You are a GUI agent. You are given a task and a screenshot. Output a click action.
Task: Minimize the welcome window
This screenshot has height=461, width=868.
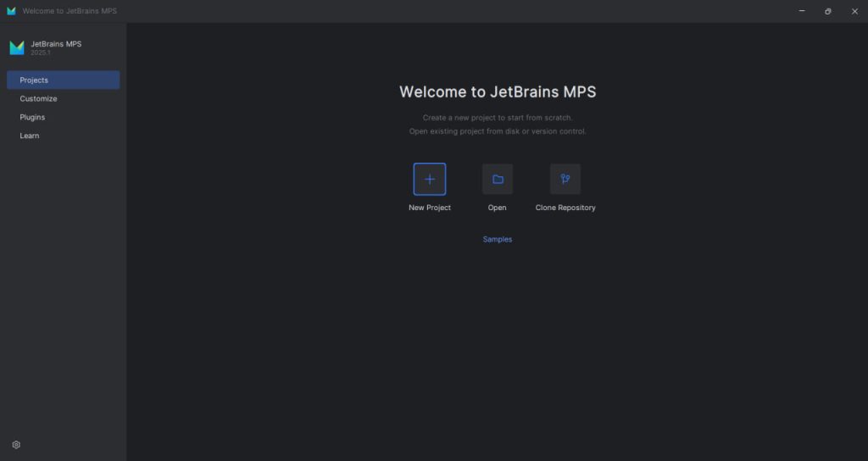pos(802,11)
